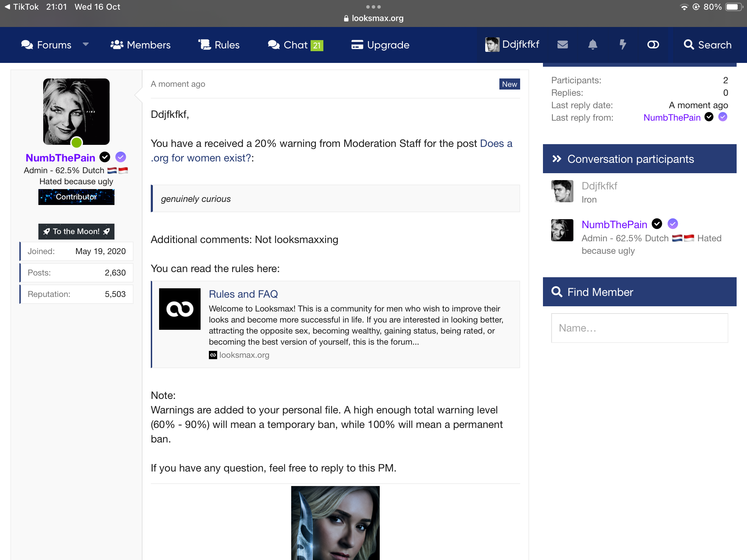747x560 pixels.
Task: Collapse the Conversation participants header
Action: tap(639, 159)
